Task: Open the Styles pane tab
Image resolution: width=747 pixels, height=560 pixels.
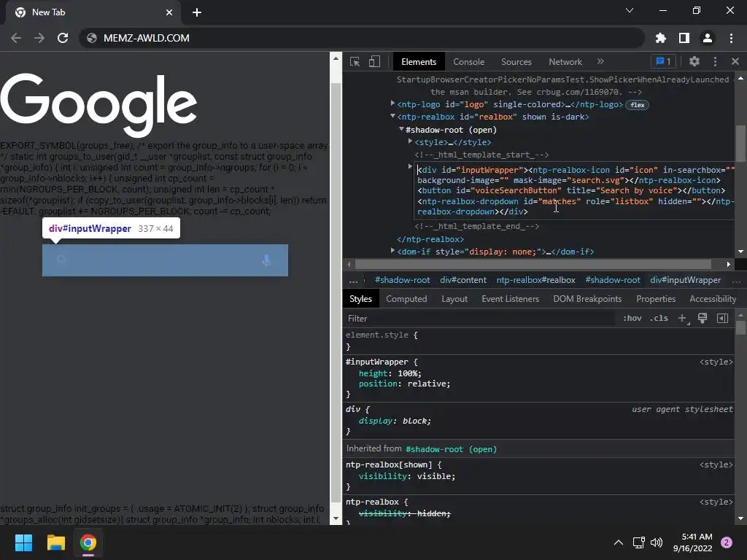Action: (360, 298)
